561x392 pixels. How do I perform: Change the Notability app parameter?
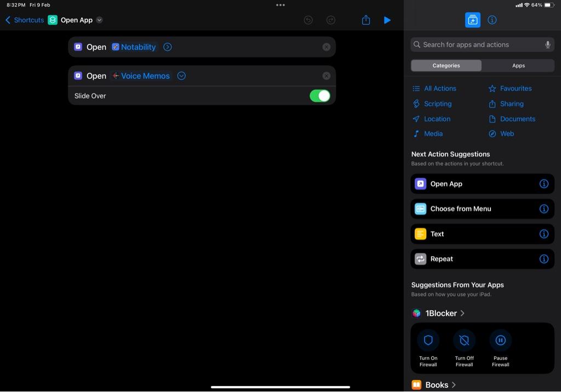click(134, 47)
